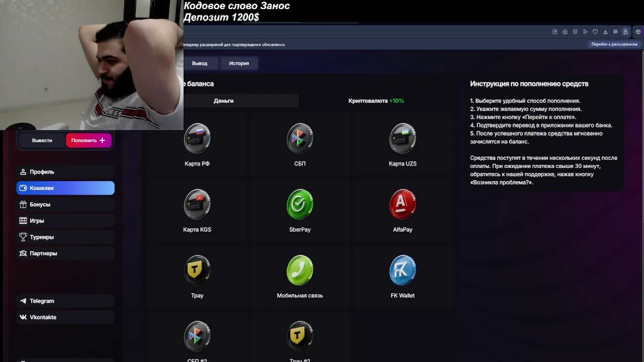
Task: Click the FK Wallet label text
Action: pyautogui.click(x=403, y=295)
